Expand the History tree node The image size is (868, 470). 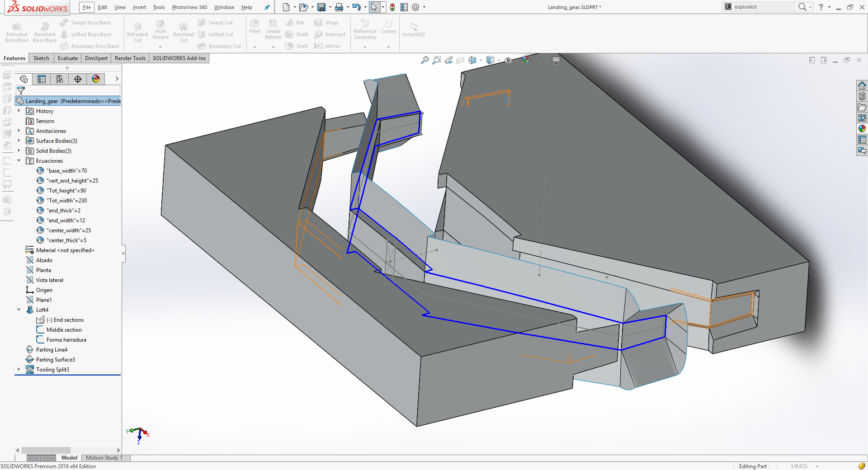(19, 111)
